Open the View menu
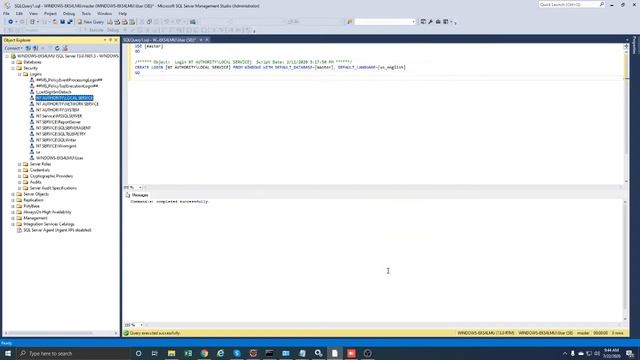 coord(33,13)
